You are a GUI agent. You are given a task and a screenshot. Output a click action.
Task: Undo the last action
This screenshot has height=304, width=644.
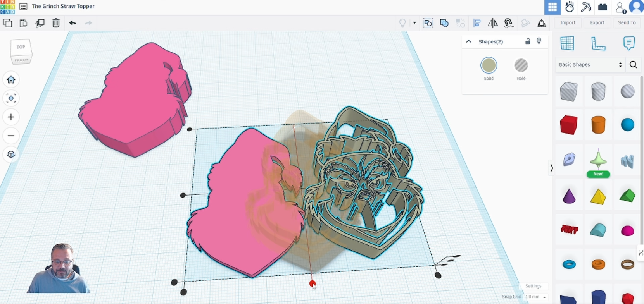pyautogui.click(x=73, y=23)
